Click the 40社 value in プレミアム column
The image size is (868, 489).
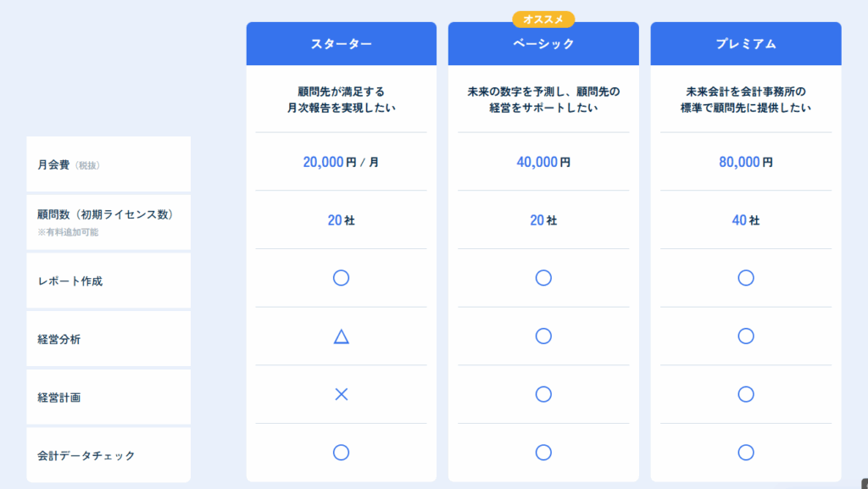point(746,220)
